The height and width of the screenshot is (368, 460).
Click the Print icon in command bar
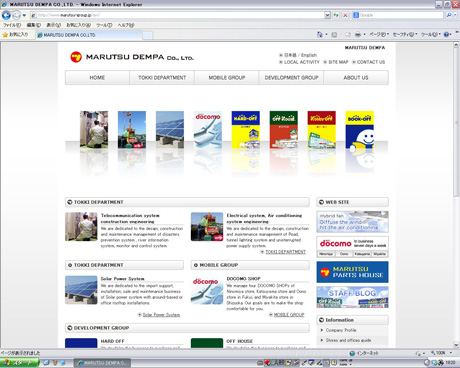point(358,34)
